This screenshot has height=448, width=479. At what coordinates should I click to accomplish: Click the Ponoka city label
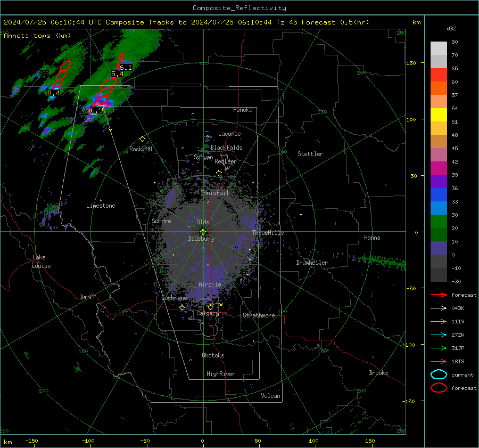(x=243, y=110)
